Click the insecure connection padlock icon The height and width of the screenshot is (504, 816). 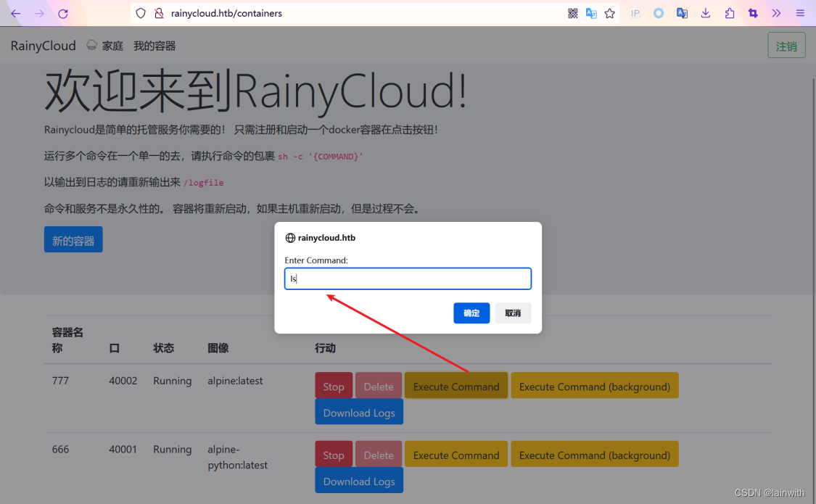(160, 14)
